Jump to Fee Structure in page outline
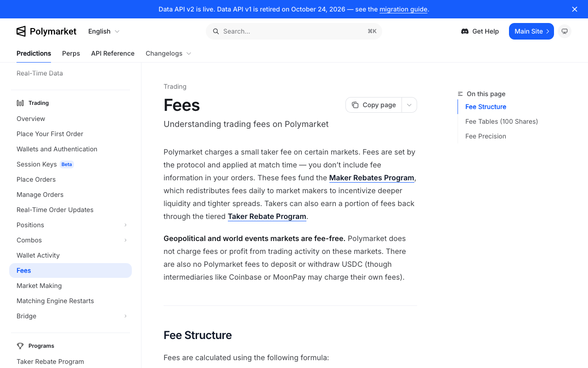The width and height of the screenshot is (588, 368). pyautogui.click(x=486, y=107)
